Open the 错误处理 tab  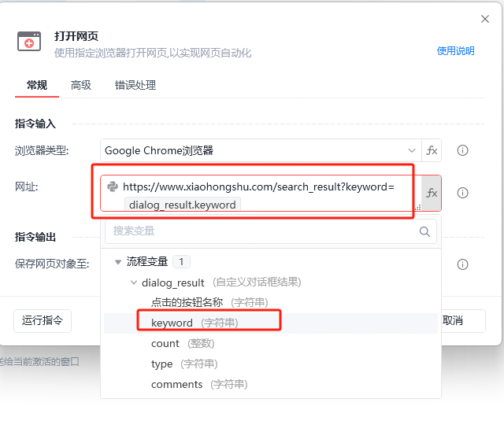click(135, 85)
